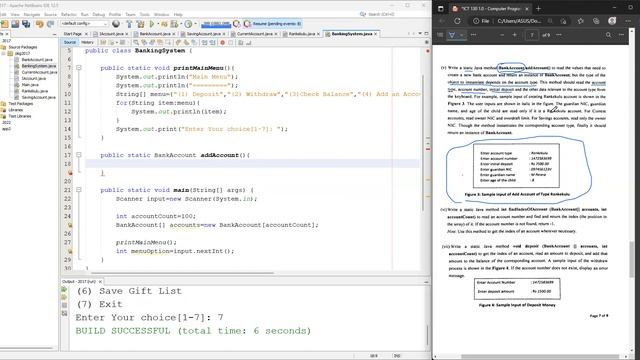Select Rankekulu.java in the project tree
Viewport: 640px width, 360px height.
(35, 91)
